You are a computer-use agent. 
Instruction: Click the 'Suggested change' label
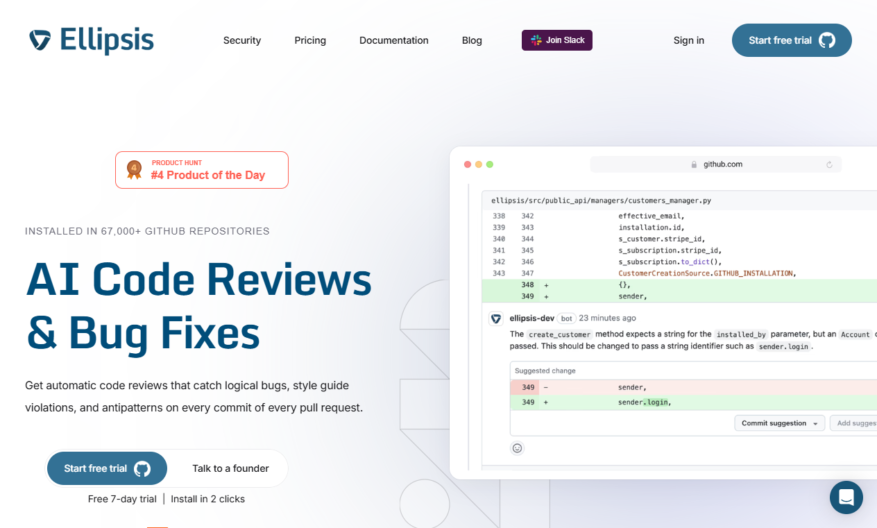545,371
